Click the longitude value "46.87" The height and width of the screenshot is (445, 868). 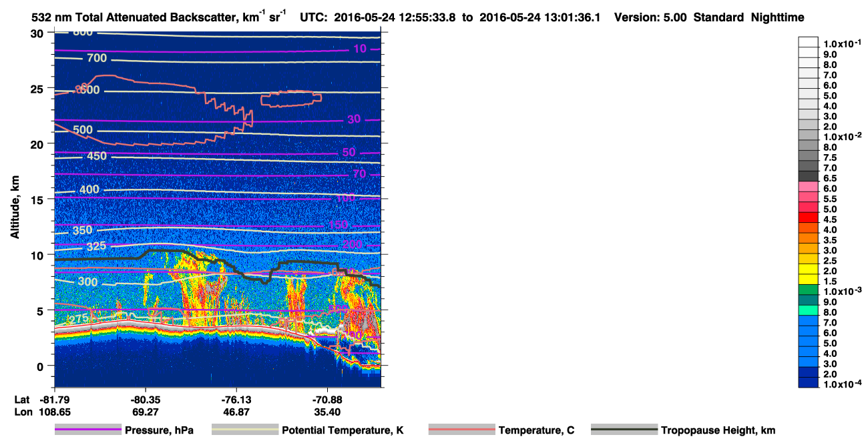click(x=236, y=412)
